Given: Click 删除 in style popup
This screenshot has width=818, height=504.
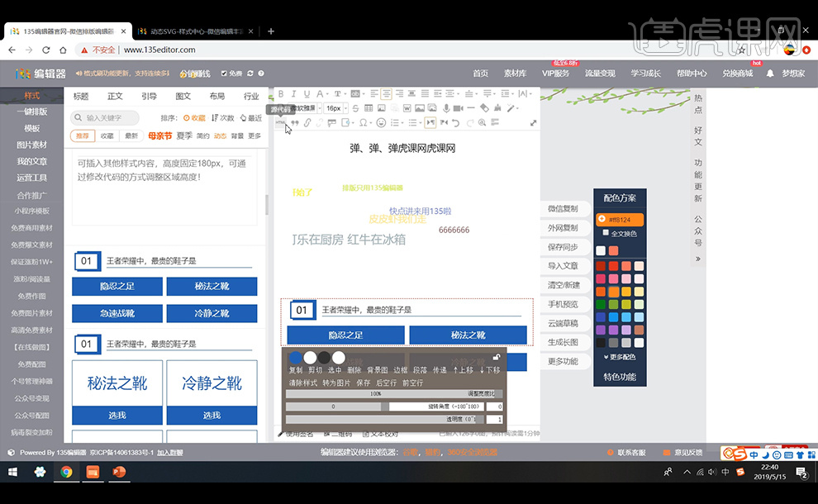Looking at the screenshot, I should point(354,370).
